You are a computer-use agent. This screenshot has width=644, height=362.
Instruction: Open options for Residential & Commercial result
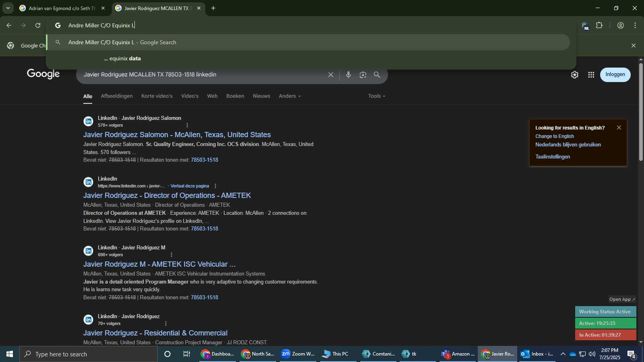[x=166, y=323]
